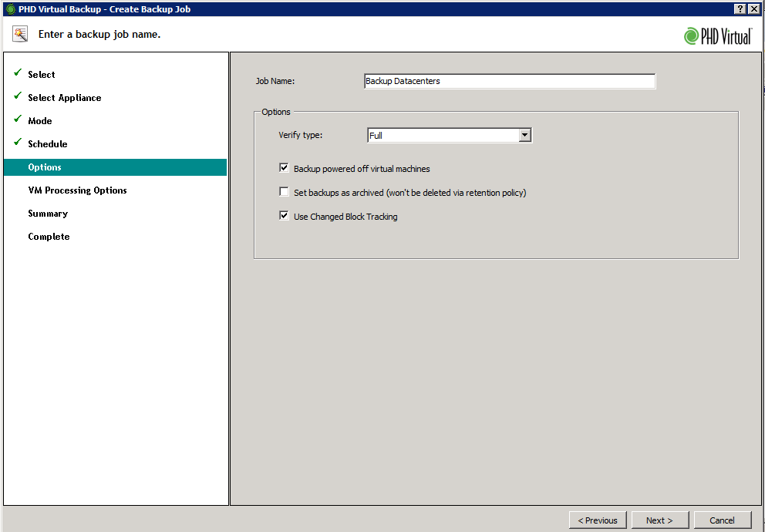
Task: Click the PHD Virtual logo
Action: 718,36
